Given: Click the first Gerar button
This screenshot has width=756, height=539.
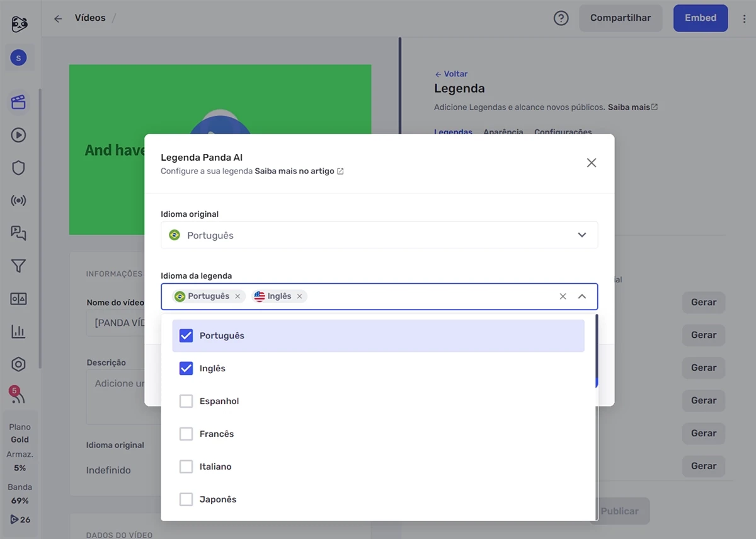Looking at the screenshot, I should coord(703,303).
